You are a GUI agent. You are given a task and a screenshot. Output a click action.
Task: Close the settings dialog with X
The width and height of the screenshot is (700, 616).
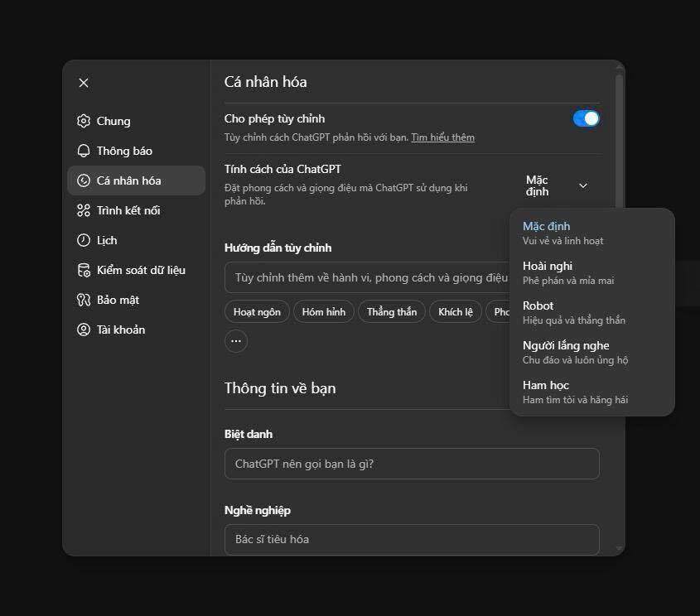(84, 83)
